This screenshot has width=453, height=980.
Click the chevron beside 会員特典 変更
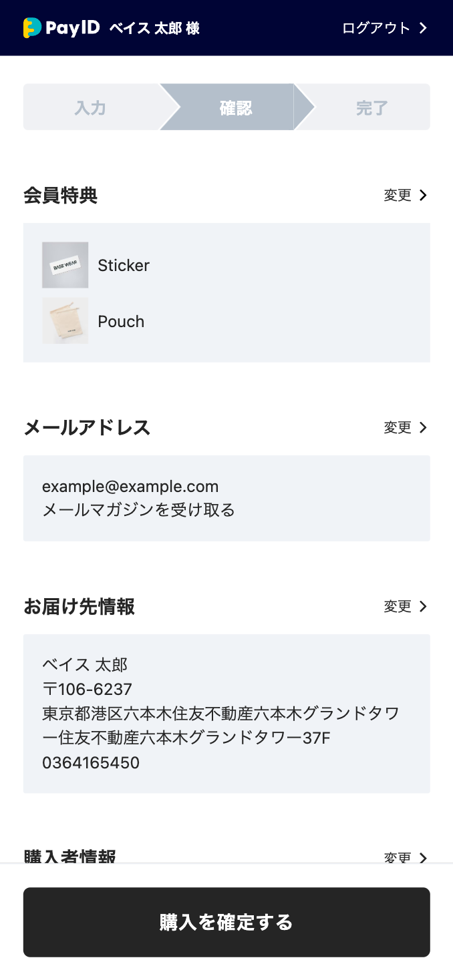422,195
